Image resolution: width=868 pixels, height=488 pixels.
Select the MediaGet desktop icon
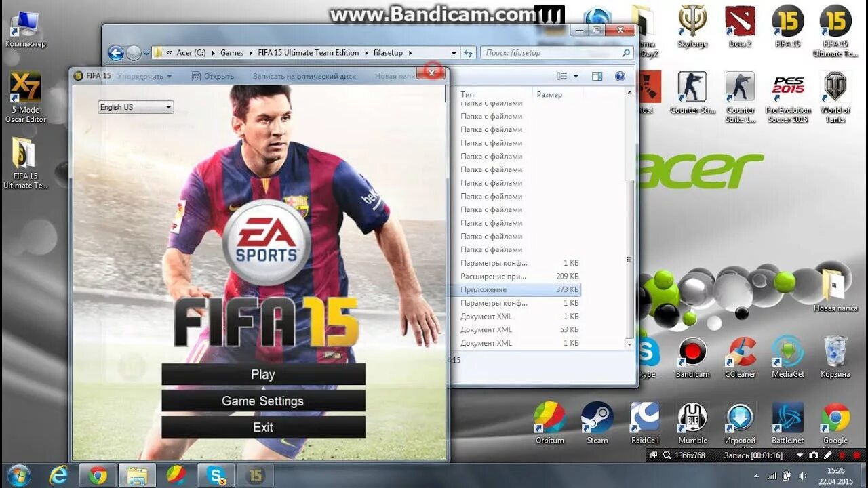[x=787, y=358]
